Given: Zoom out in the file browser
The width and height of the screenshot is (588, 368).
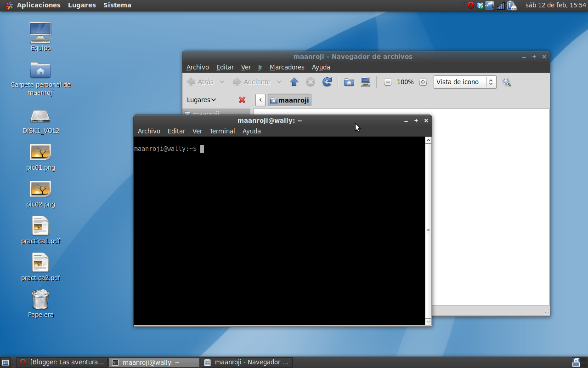Looking at the screenshot, I should click(x=387, y=82).
